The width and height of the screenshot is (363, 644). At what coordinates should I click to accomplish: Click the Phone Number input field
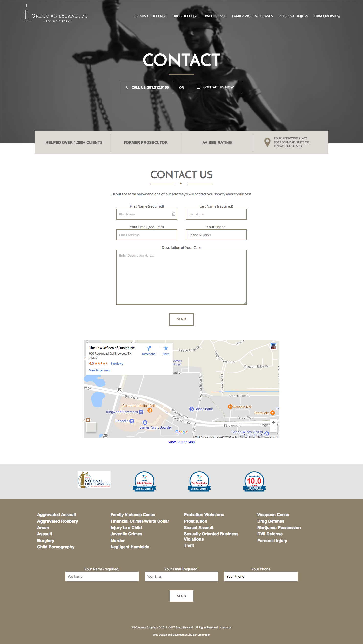tap(216, 235)
